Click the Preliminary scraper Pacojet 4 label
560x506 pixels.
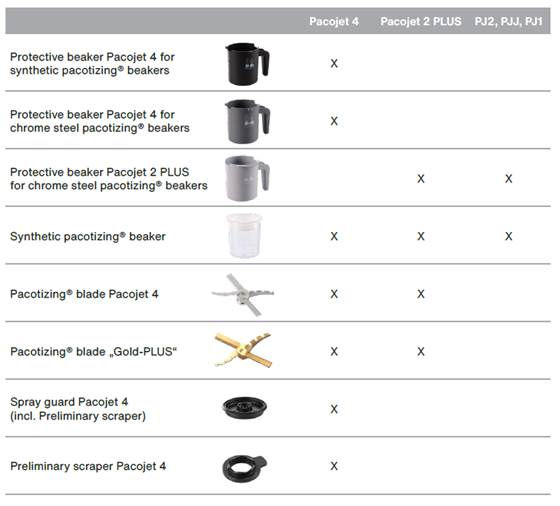point(88,466)
